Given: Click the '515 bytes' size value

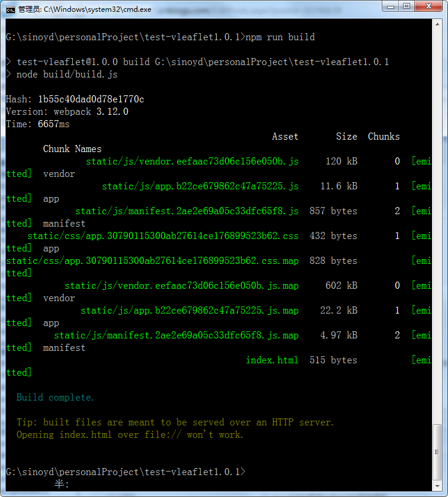Looking at the screenshot, I should pyautogui.click(x=333, y=360).
